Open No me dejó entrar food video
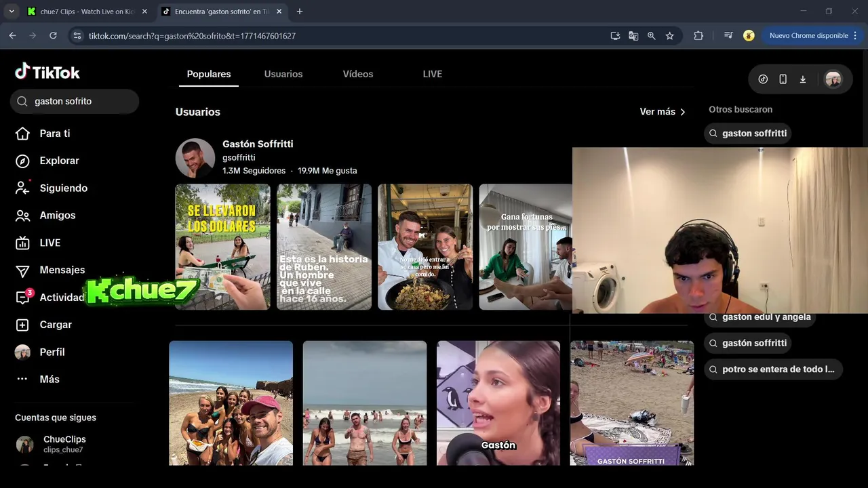Viewport: 868px width, 488px height. point(425,247)
